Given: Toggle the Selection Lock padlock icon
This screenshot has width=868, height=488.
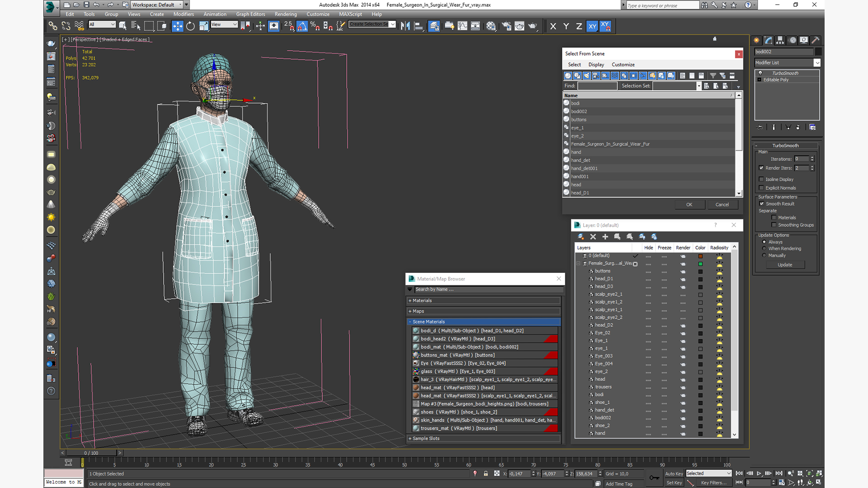Looking at the screenshot, I should click(x=486, y=474).
